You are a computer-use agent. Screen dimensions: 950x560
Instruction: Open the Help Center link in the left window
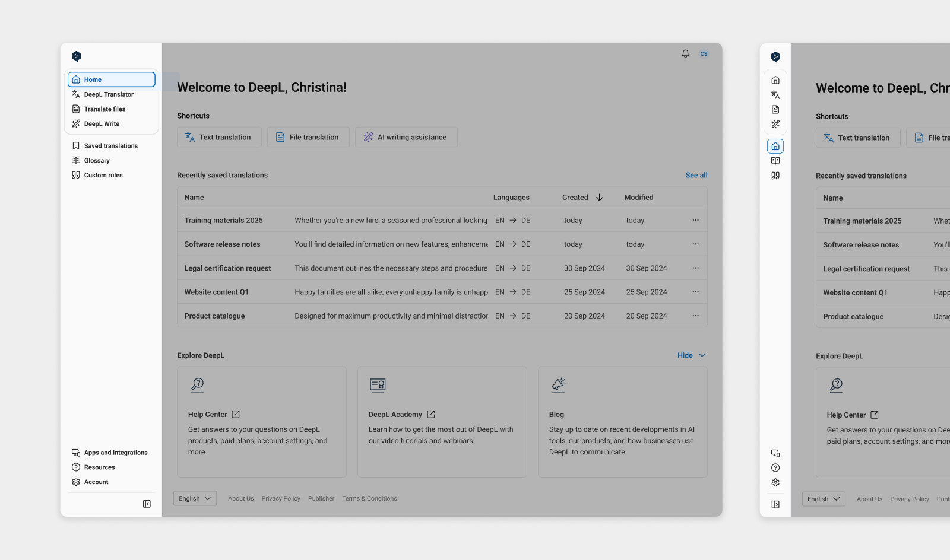click(214, 415)
